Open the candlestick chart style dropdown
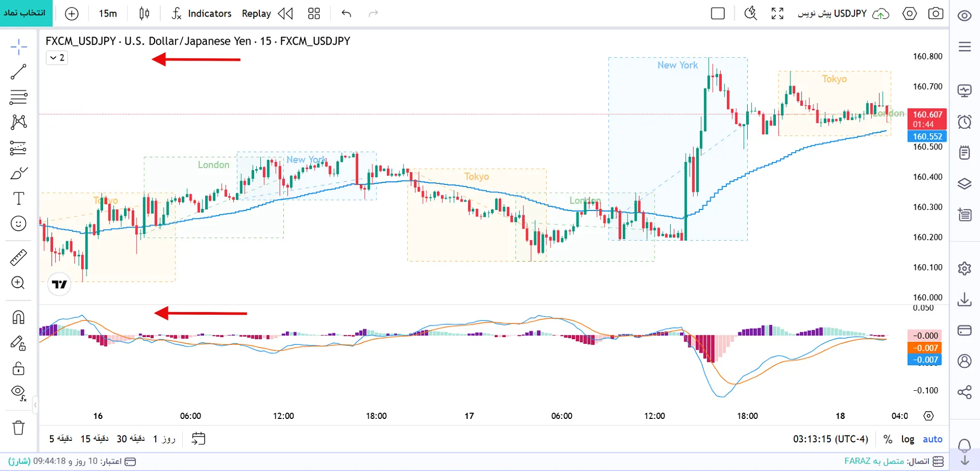The image size is (980, 471). [144, 14]
